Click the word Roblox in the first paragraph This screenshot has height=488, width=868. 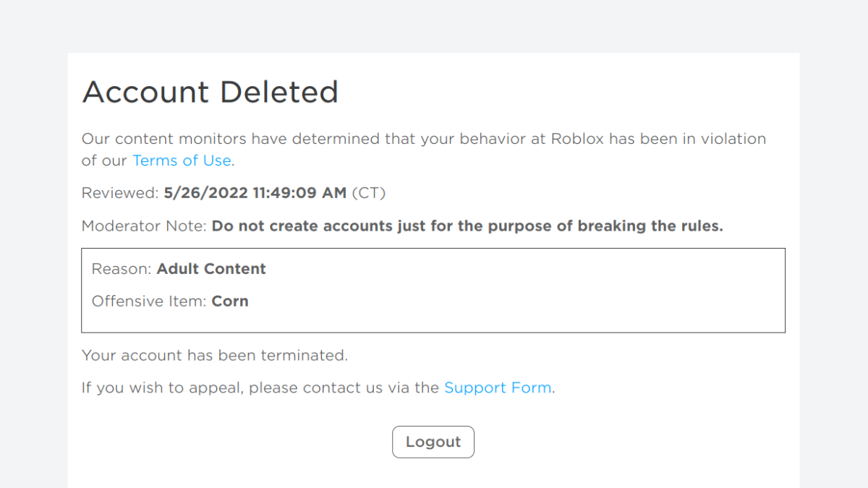(577, 139)
